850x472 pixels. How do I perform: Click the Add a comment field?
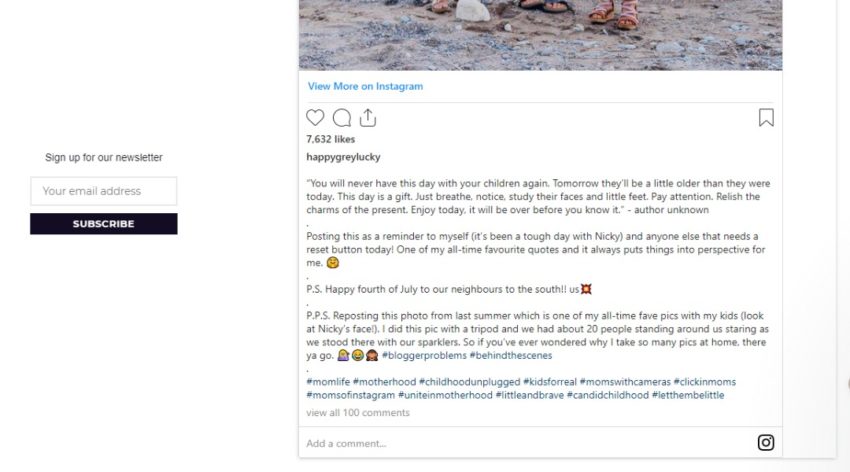click(346, 443)
